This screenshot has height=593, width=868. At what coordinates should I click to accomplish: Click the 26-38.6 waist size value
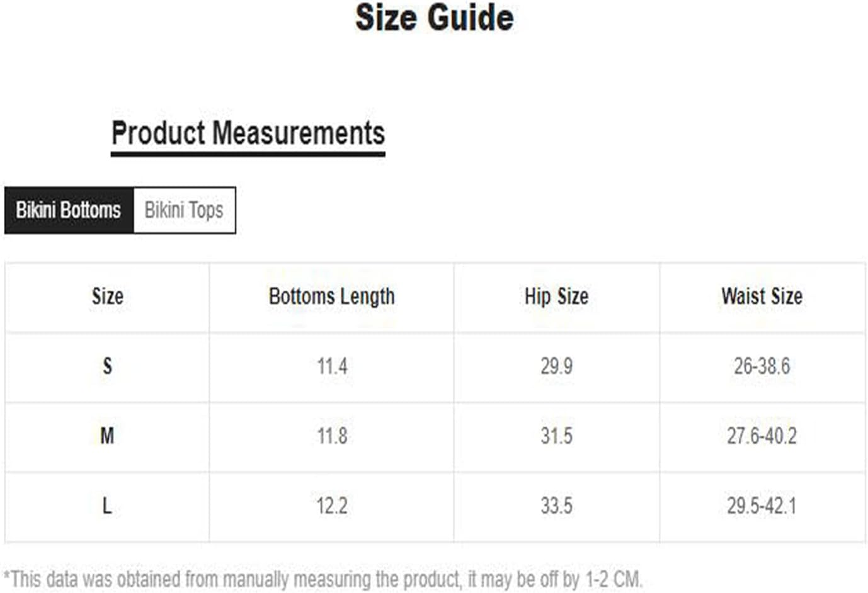tap(762, 366)
